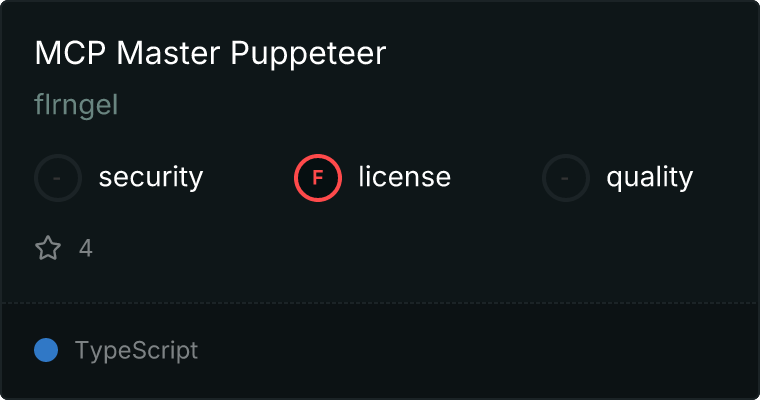Click the word Puppeteer in the card title

click(x=308, y=54)
